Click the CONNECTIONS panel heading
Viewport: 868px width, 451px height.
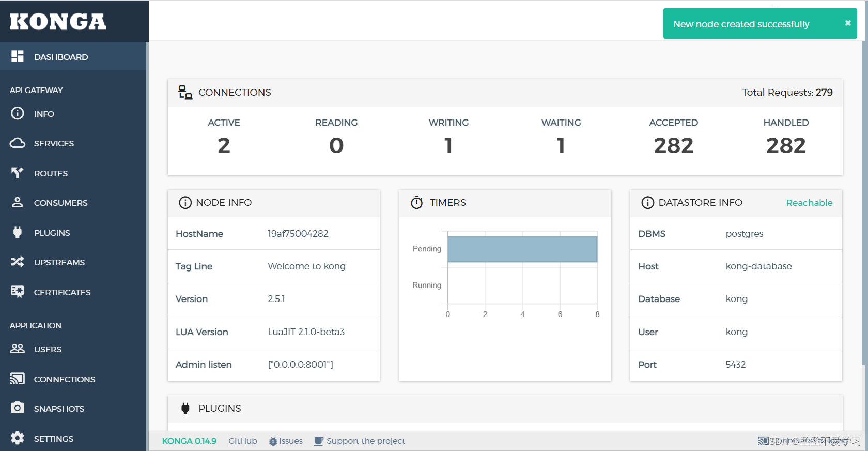point(235,92)
